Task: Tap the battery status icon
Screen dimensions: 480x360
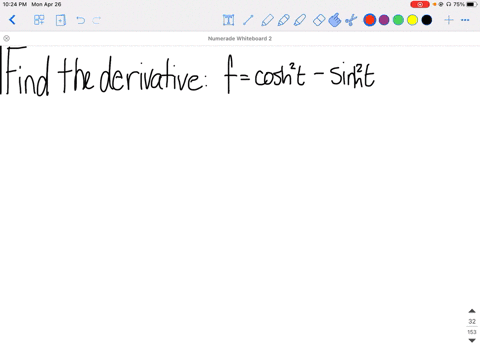Action: tap(472, 4)
